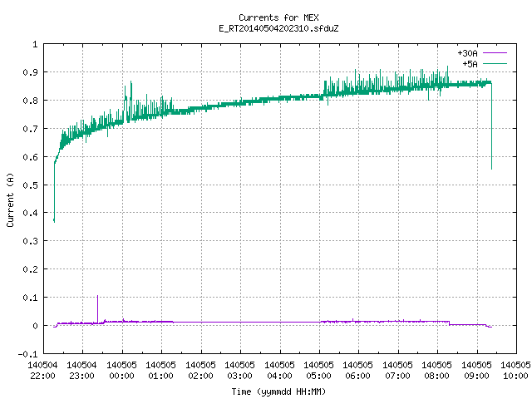This screenshot has height=399, width=532.
Task: Click the y-axis tick label 0.5
Action: [x=30, y=185]
